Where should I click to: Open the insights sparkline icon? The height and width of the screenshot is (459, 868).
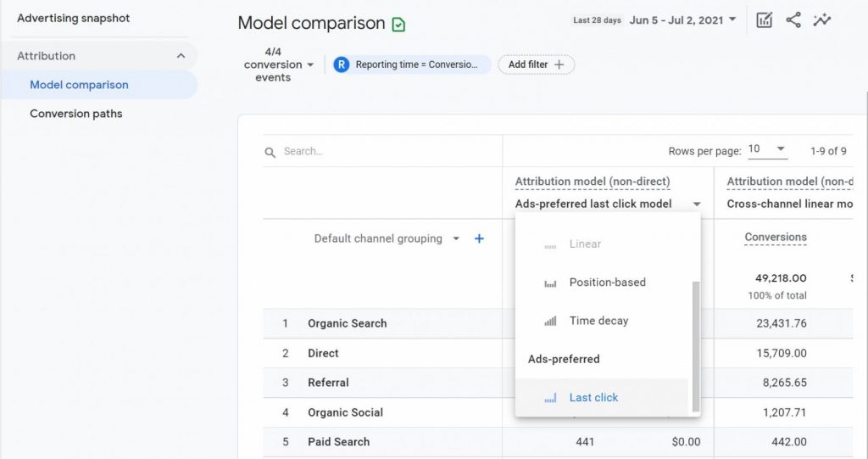[821, 20]
